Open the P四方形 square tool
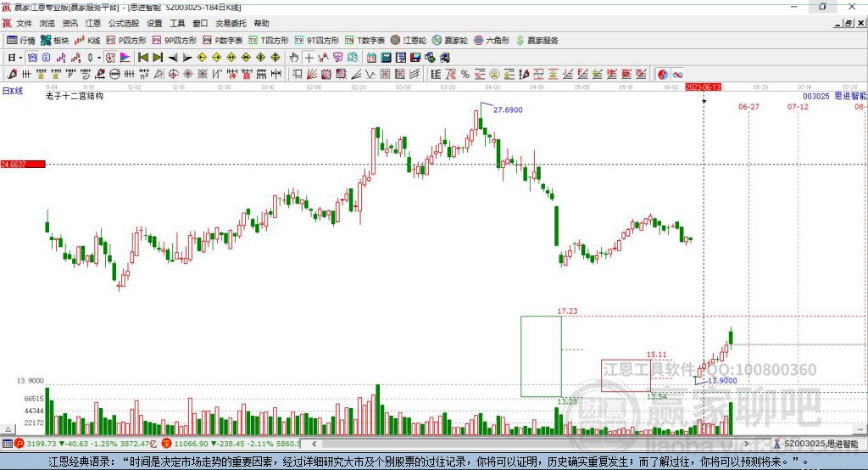 [126, 41]
